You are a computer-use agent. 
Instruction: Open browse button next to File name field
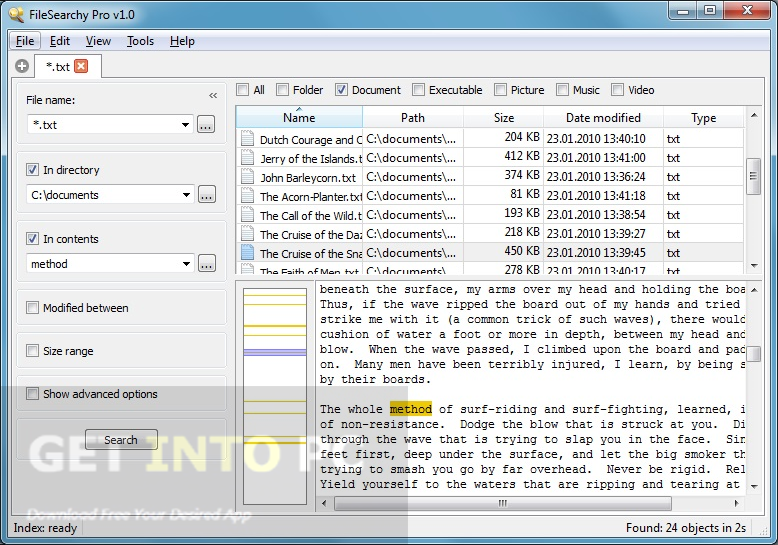(206, 124)
